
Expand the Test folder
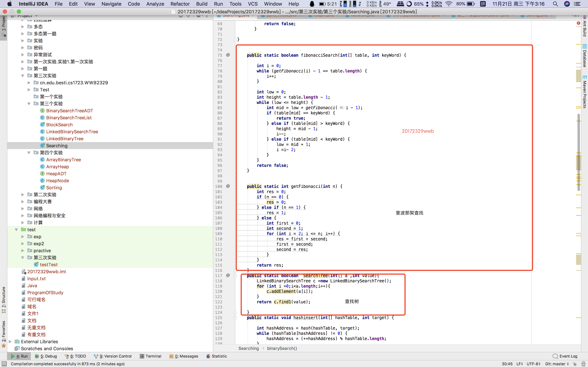point(29,90)
